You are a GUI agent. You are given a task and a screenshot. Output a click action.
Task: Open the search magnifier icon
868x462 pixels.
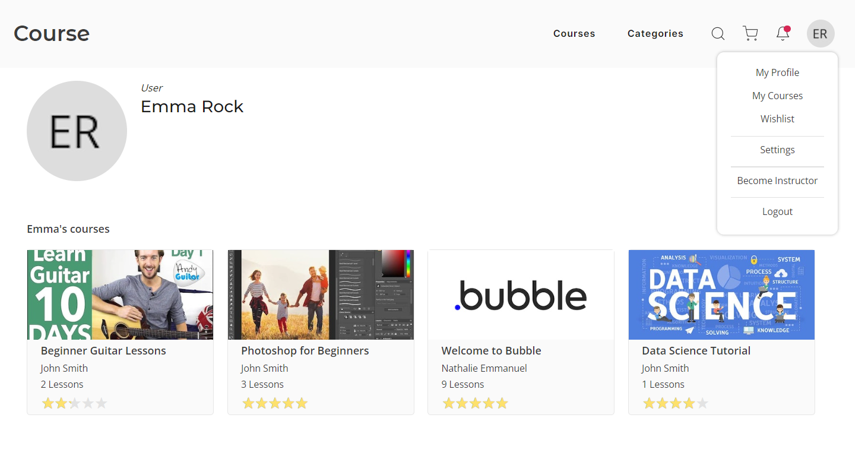click(x=718, y=34)
